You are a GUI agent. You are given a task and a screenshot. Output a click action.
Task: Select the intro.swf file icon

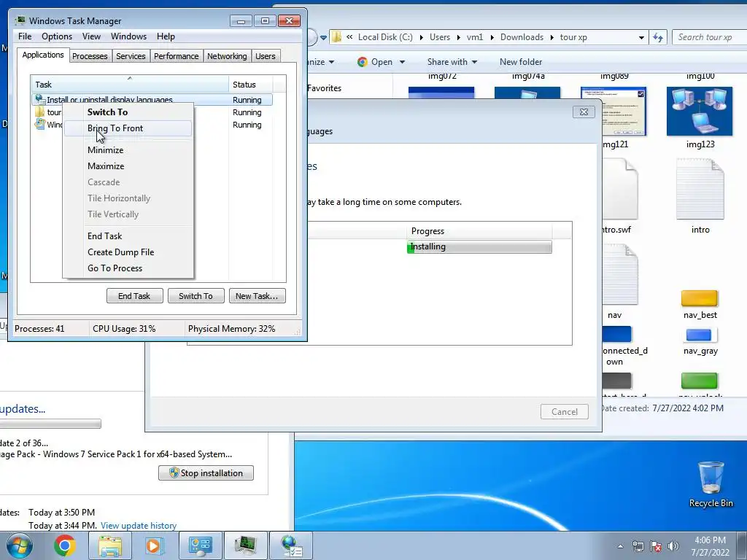[620, 190]
